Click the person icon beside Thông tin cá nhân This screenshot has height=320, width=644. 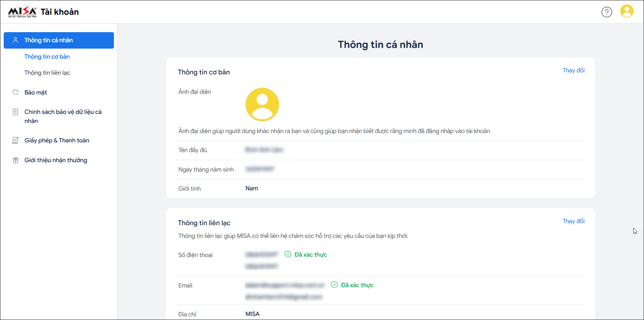pos(15,40)
